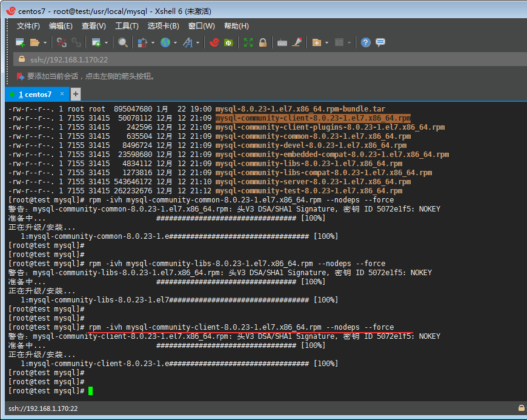This screenshot has width=527, height=420.
Task: Add a new tab with plus button
Action: (76, 94)
